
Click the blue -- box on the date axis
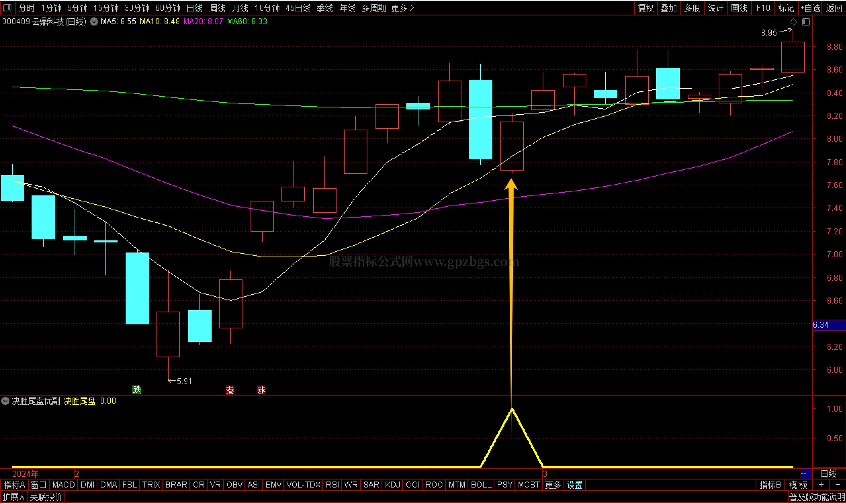[806, 474]
